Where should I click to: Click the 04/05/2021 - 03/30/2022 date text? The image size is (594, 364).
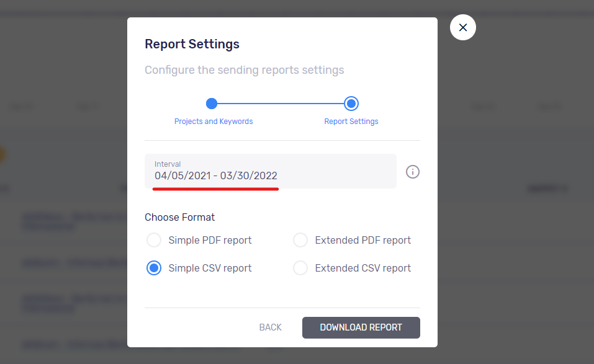point(216,175)
